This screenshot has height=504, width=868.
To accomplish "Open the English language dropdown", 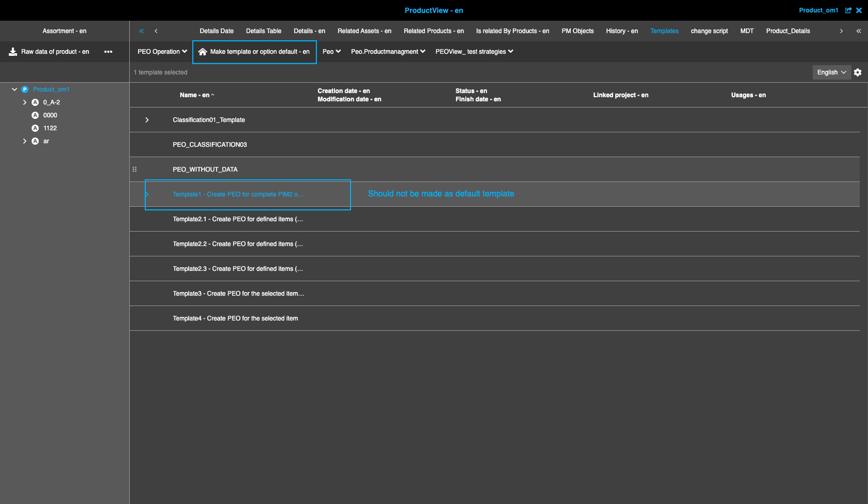I will 831,72.
